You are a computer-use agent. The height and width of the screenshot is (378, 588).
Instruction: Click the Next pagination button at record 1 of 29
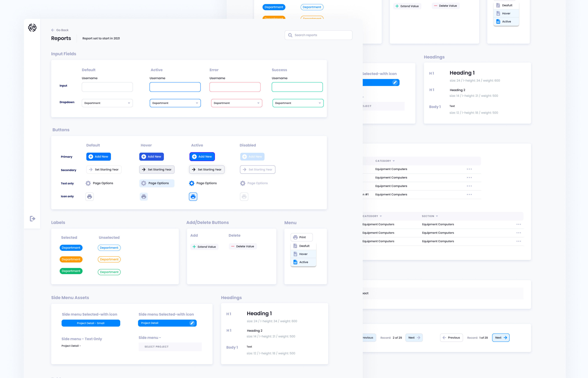501,338
